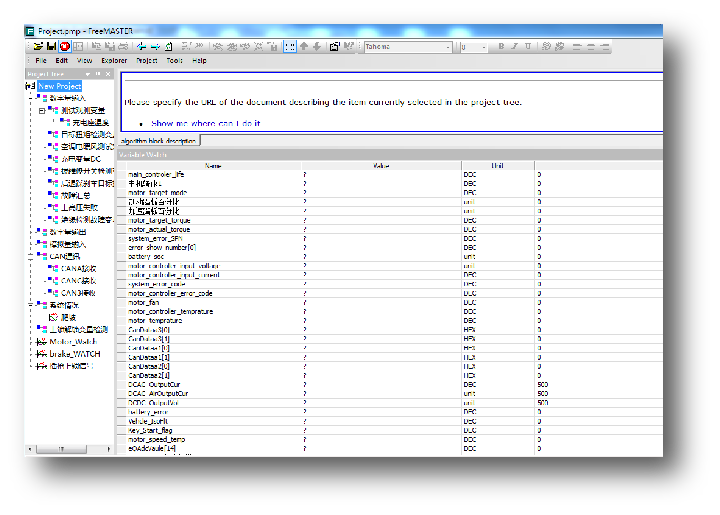Click the context help question icon

349,46
